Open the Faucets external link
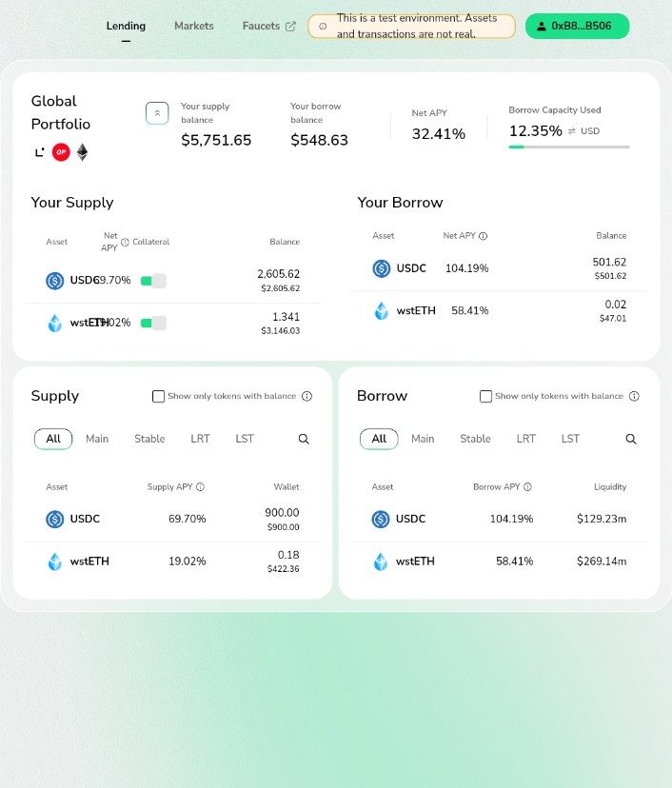The height and width of the screenshot is (788, 672). point(269,26)
